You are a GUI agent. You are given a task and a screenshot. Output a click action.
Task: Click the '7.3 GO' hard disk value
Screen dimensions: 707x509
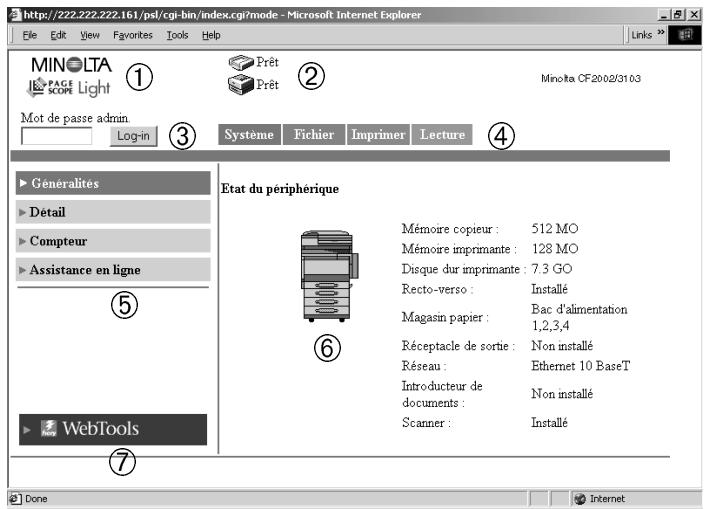click(x=551, y=269)
